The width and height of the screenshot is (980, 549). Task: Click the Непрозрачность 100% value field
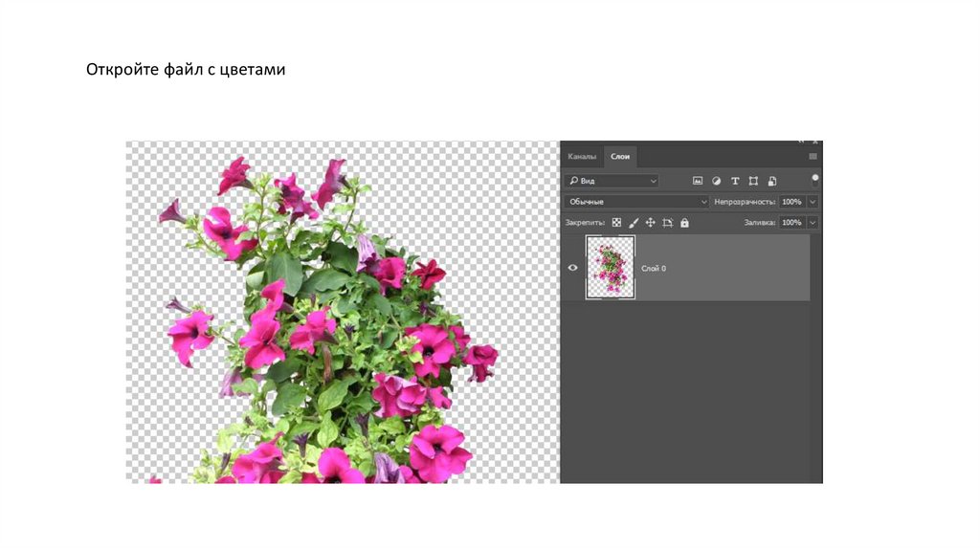point(791,202)
